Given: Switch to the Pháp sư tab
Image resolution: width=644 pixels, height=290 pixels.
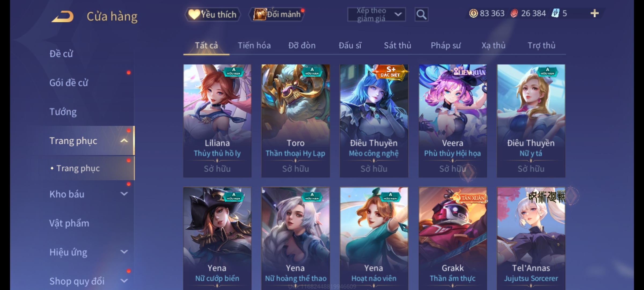Looking at the screenshot, I should tap(446, 45).
